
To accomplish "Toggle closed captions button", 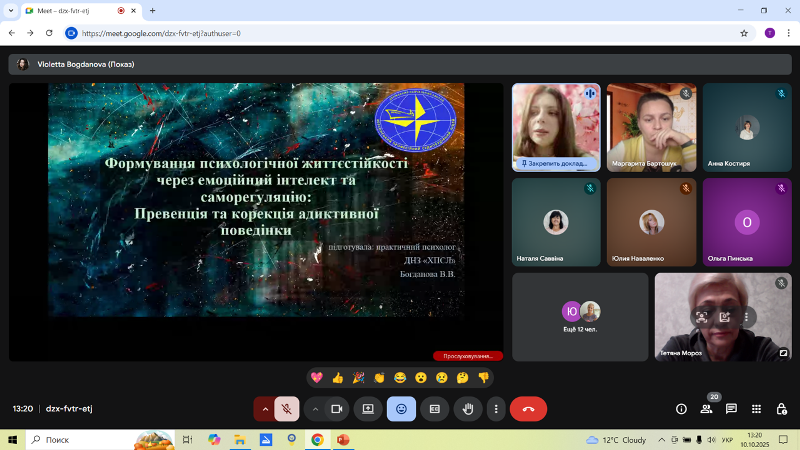I will [435, 409].
